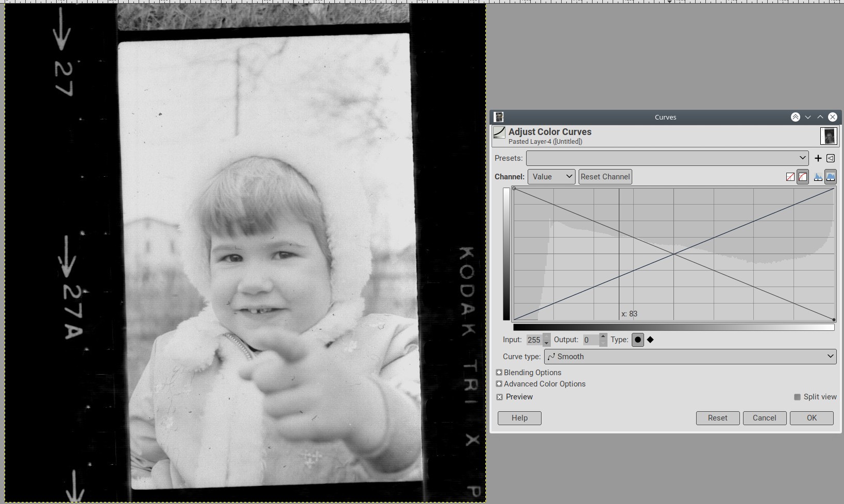This screenshot has height=504, width=844.
Task: Set point type to corner diamond
Action: (x=650, y=340)
